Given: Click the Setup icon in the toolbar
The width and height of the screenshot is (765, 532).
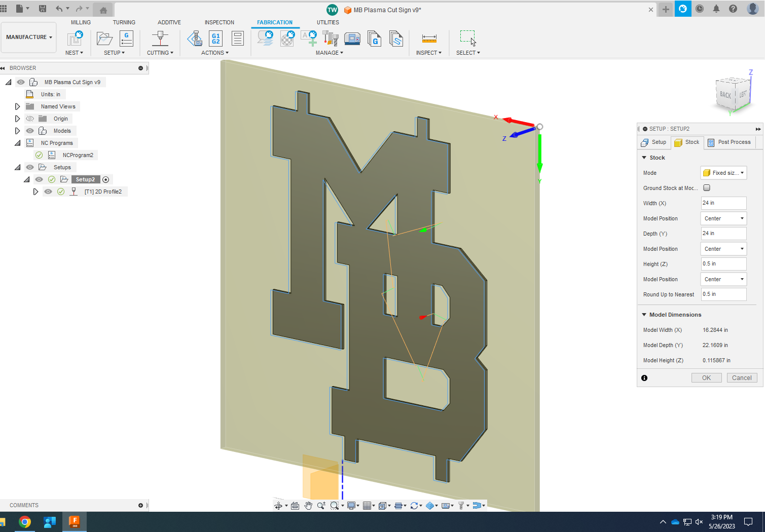Looking at the screenshot, I should click(104, 38).
